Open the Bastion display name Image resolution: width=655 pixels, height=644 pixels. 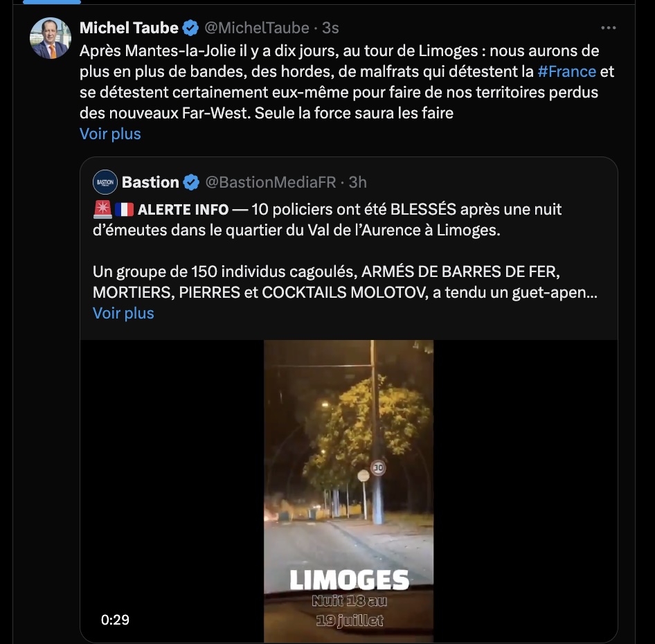(x=150, y=182)
